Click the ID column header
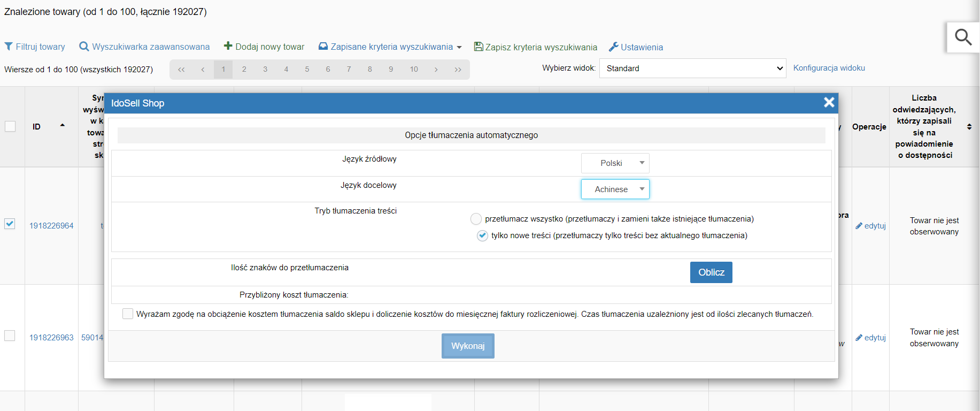 [36, 127]
